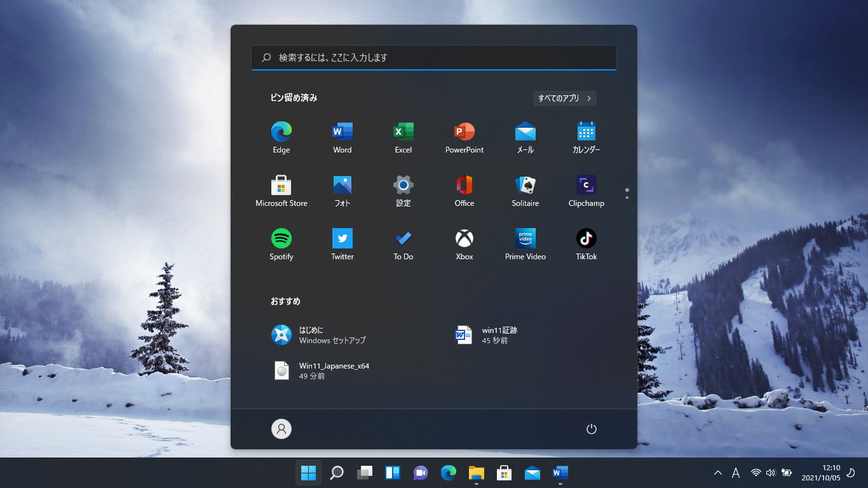Viewport: 868px width, 488px height.
Task: Open the Solitaire game
Action: tap(526, 191)
